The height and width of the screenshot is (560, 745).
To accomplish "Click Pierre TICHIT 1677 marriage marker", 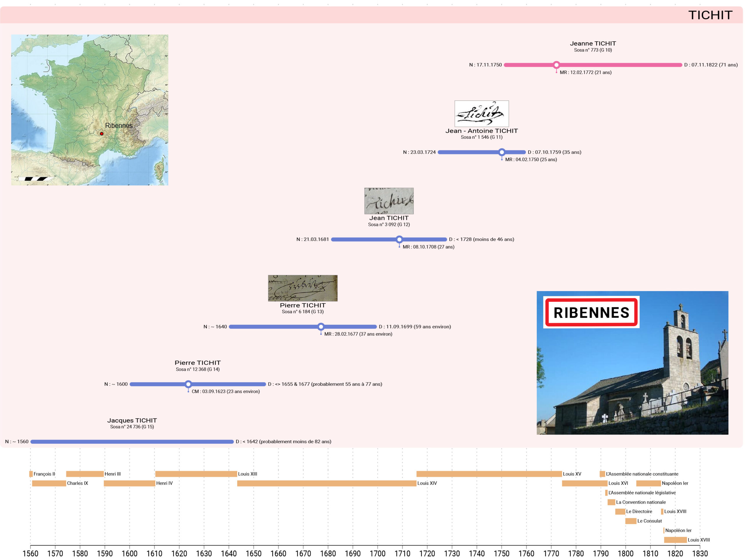I will [x=321, y=327].
